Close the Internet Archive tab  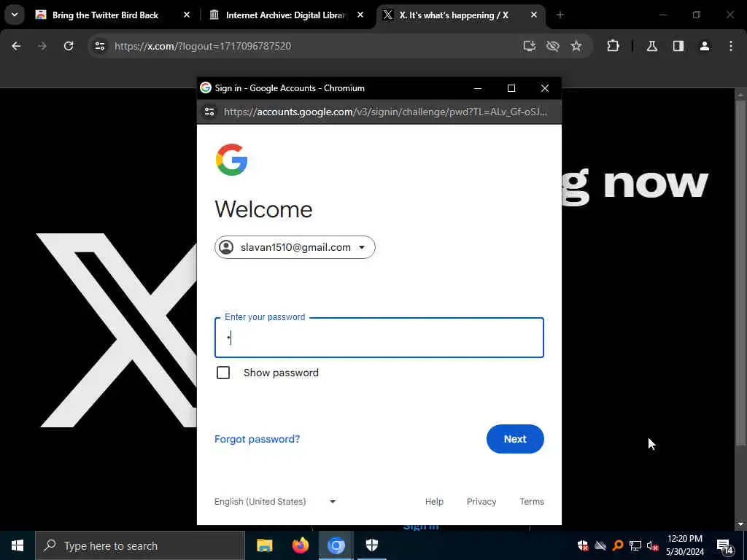[x=360, y=15]
